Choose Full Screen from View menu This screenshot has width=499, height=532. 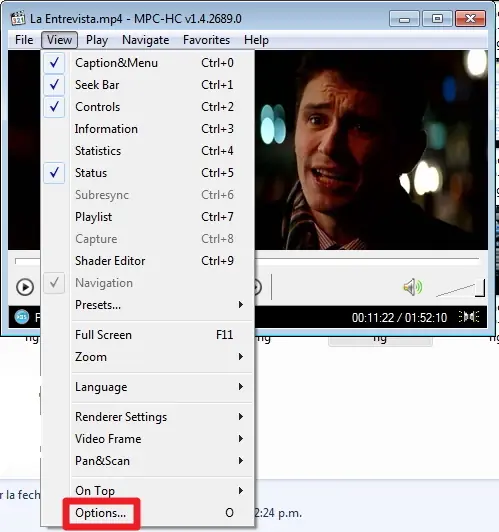(149, 335)
